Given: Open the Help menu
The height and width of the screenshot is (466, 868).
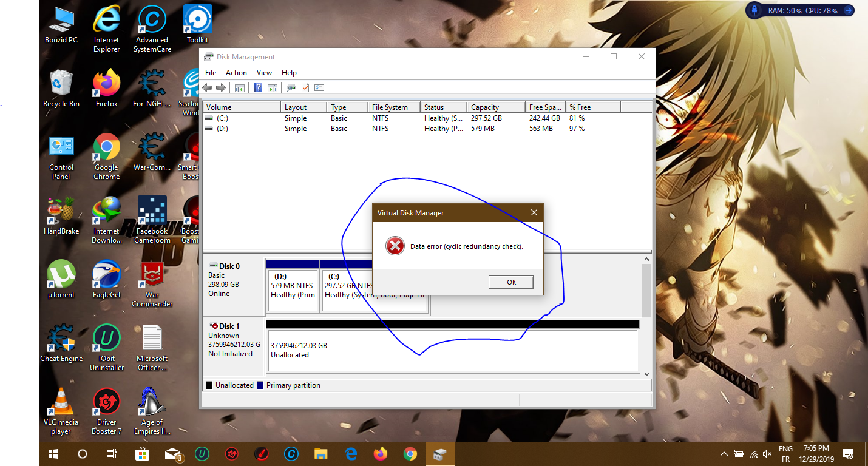Looking at the screenshot, I should 289,73.
